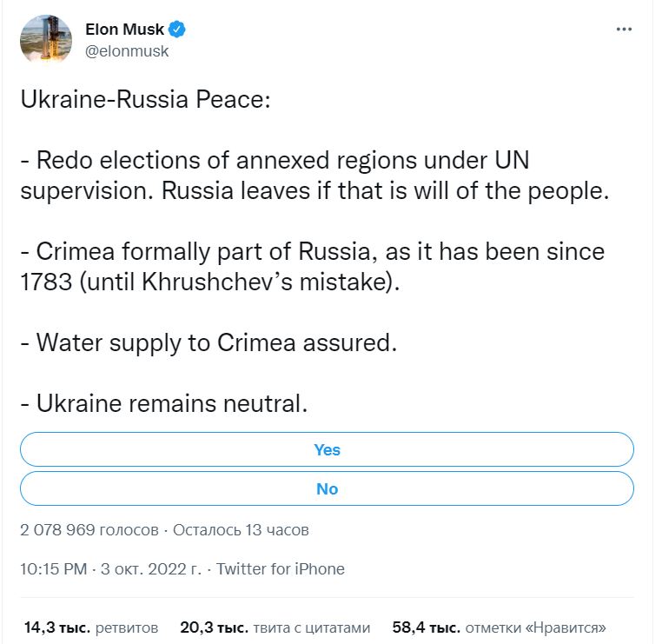Click the blue verified checkmark badge
This screenshot has width=662, height=644.
tap(177, 30)
